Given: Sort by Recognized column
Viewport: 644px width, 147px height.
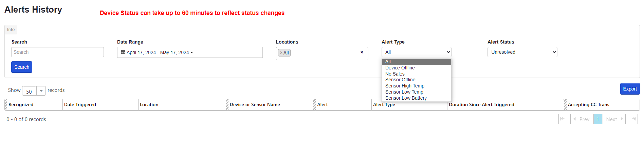Looking at the screenshot, I should click(x=34, y=104).
